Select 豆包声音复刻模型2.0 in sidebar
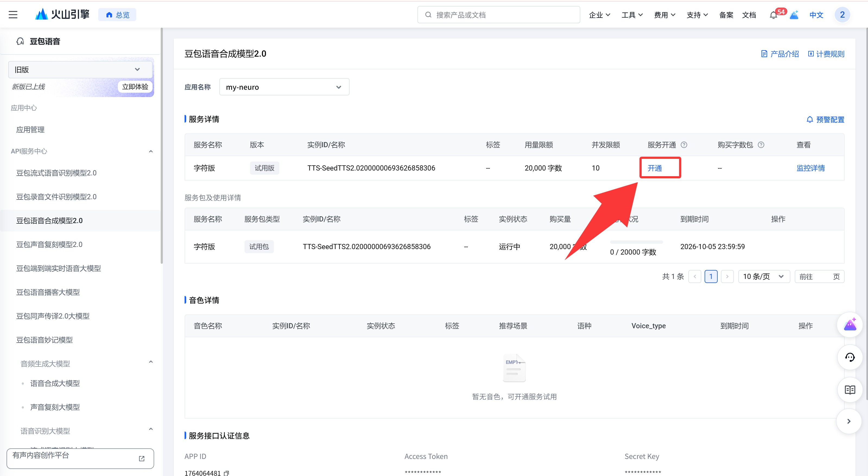The width and height of the screenshot is (868, 476). [49, 245]
